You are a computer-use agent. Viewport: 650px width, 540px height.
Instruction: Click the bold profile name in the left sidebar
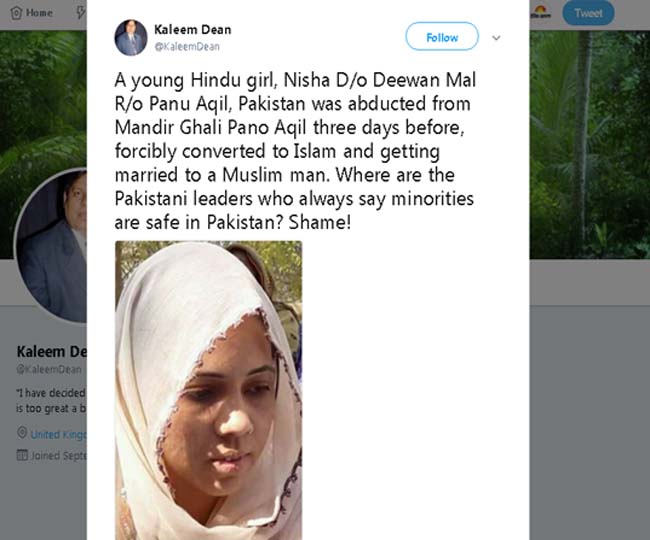tap(52, 351)
